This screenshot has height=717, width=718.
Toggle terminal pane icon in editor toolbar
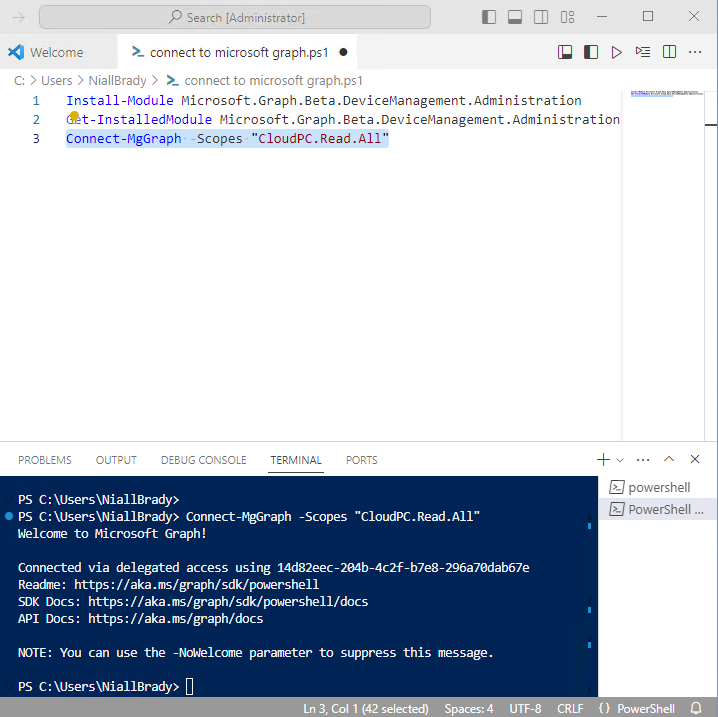pyautogui.click(x=565, y=52)
